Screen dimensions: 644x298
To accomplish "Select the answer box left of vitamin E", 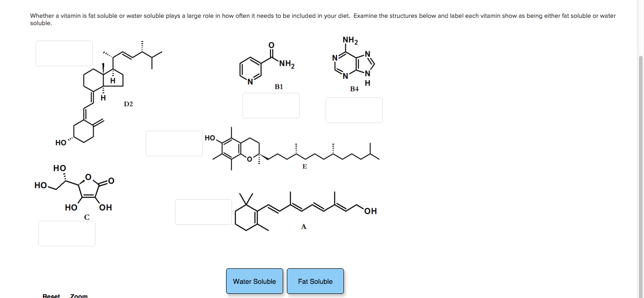I will pos(174,144).
